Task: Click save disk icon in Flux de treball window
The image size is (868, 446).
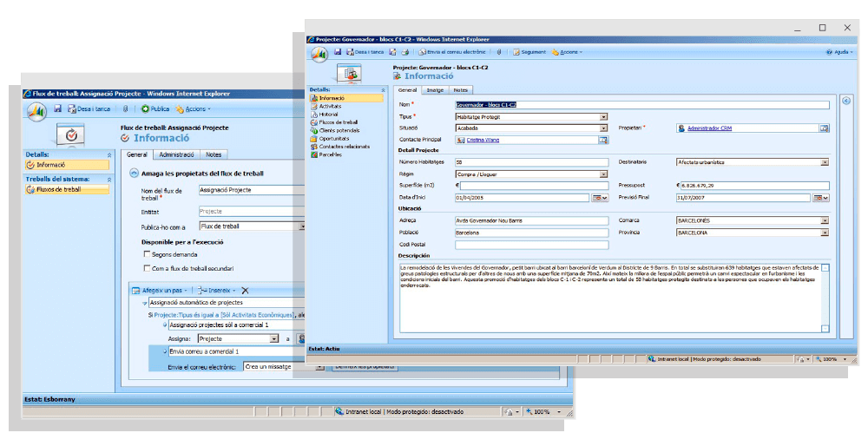Action: (x=57, y=108)
